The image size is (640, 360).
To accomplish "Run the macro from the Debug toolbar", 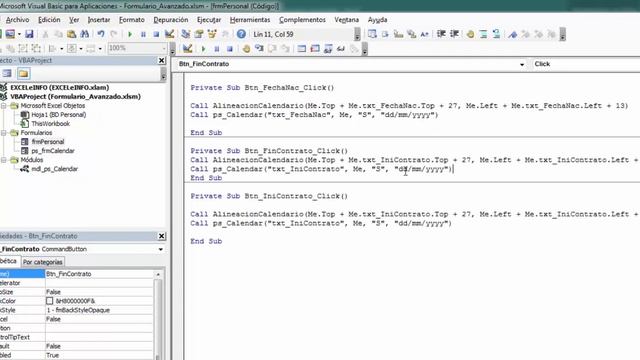I will [203, 49].
